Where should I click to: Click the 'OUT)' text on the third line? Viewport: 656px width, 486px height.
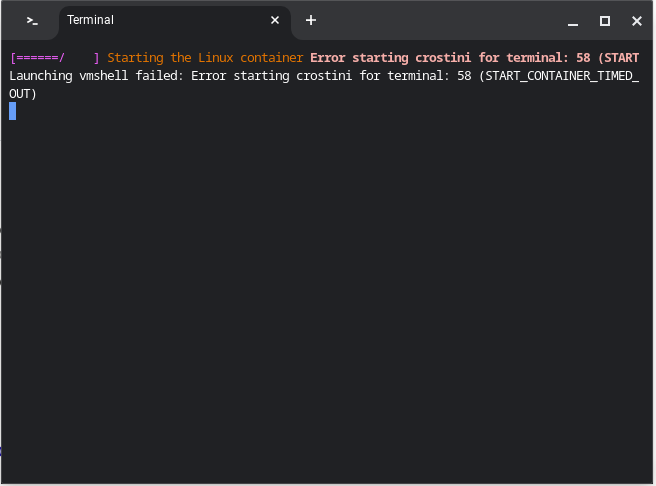pyautogui.click(x=23, y=94)
